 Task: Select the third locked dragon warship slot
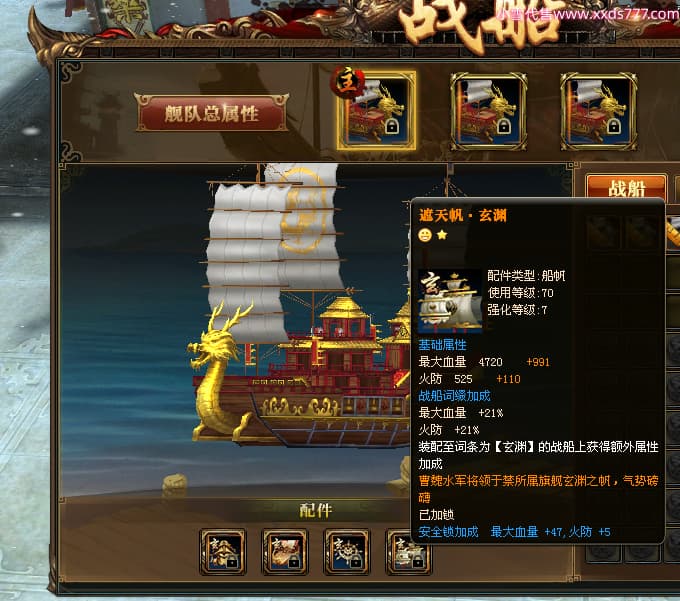click(599, 111)
